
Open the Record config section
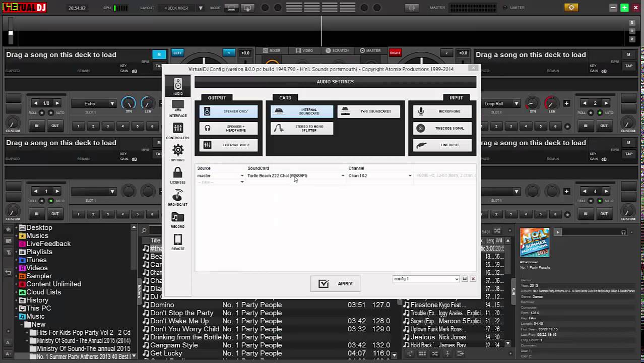(x=178, y=219)
